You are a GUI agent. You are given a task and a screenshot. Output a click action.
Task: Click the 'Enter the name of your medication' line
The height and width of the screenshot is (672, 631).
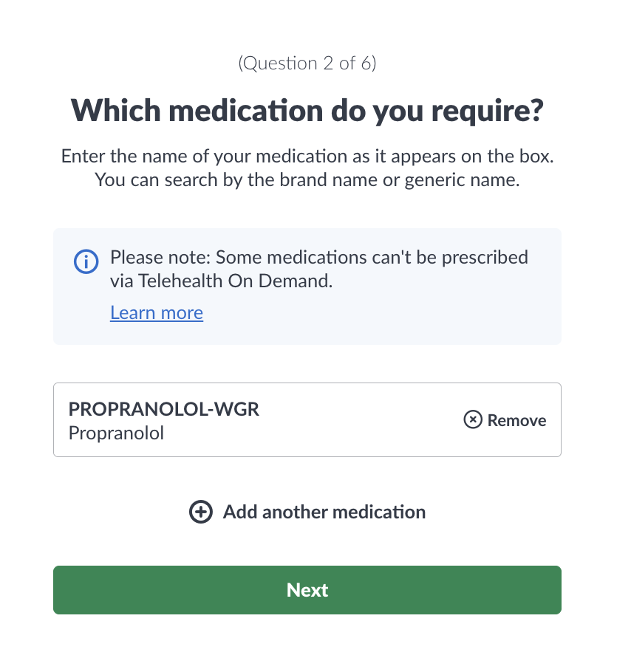pyautogui.click(x=307, y=157)
